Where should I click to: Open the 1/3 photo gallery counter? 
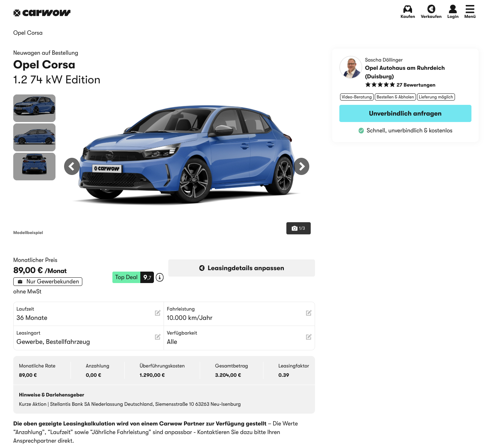(x=298, y=228)
